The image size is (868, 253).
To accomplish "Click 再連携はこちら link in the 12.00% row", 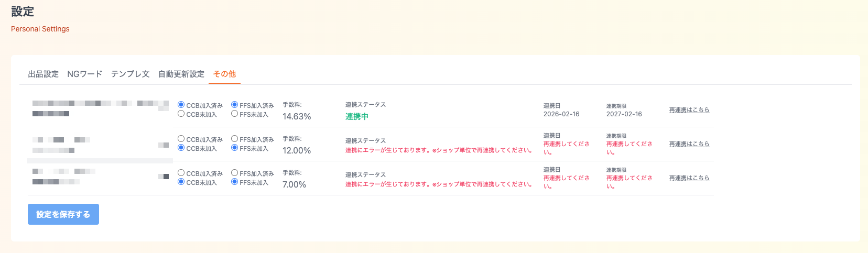I will [689, 144].
